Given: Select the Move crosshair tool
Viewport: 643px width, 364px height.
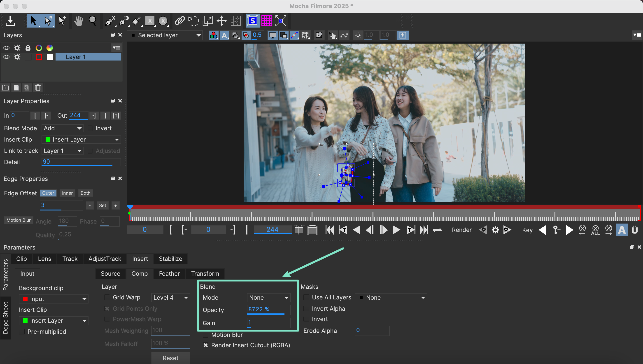Looking at the screenshot, I should [222, 21].
